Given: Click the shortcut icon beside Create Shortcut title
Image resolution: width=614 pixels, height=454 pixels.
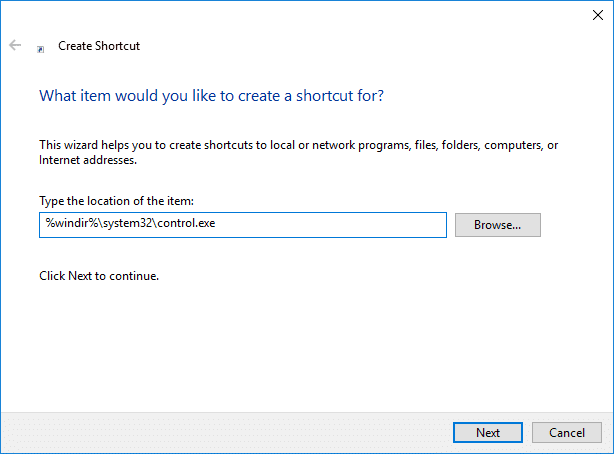Looking at the screenshot, I should (40, 47).
